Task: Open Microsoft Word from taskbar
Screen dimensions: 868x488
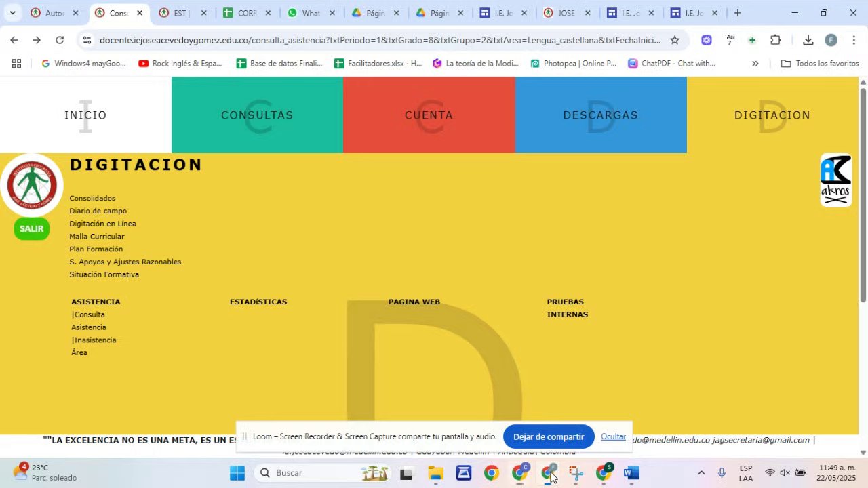Action: click(631, 473)
